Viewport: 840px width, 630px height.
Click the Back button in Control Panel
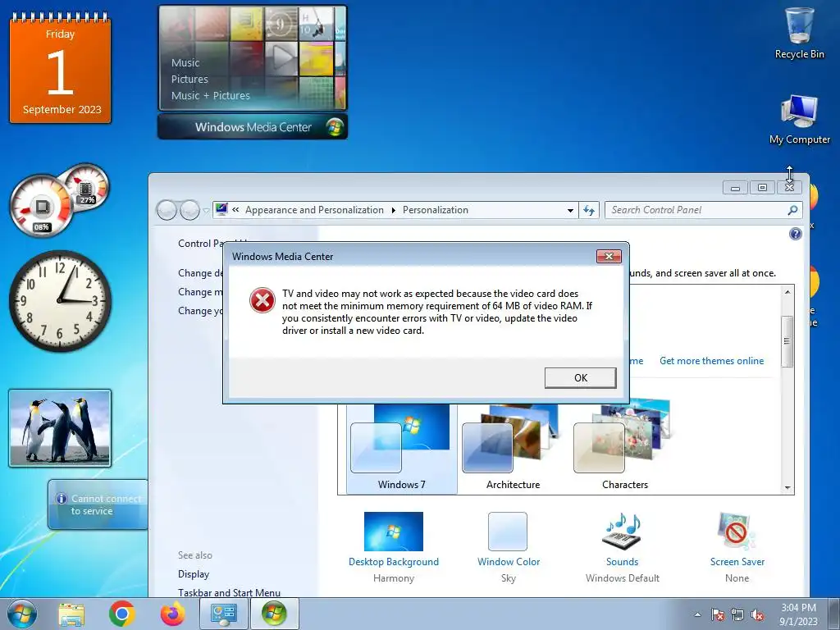pos(167,211)
